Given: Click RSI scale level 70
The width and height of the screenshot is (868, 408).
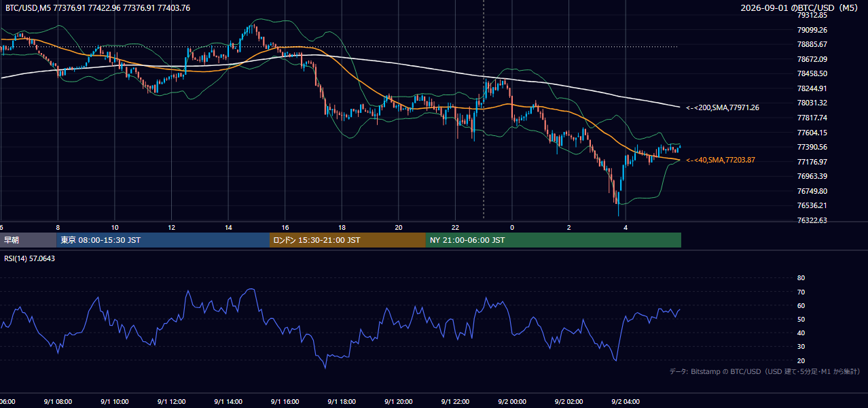Looking at the screenshot, I should click(x=801, y=292).
